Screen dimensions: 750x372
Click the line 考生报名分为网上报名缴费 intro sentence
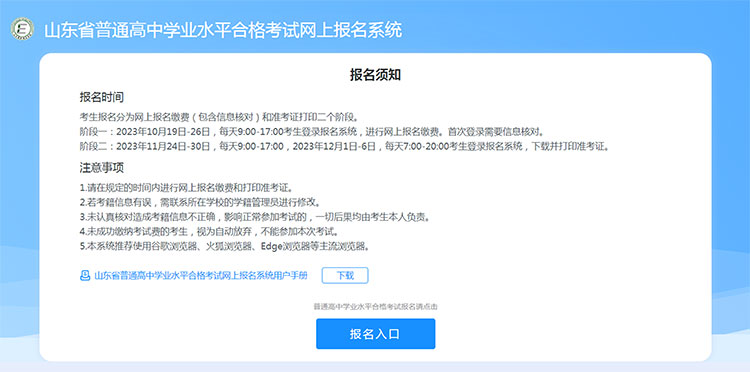pos(219,117)
